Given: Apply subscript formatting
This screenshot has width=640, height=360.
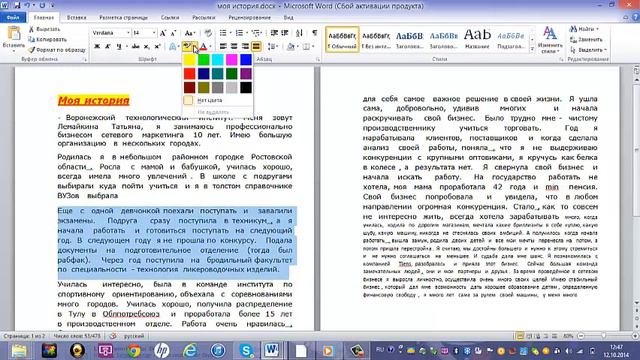Looking at the screenshot, I should coord(147,47).
